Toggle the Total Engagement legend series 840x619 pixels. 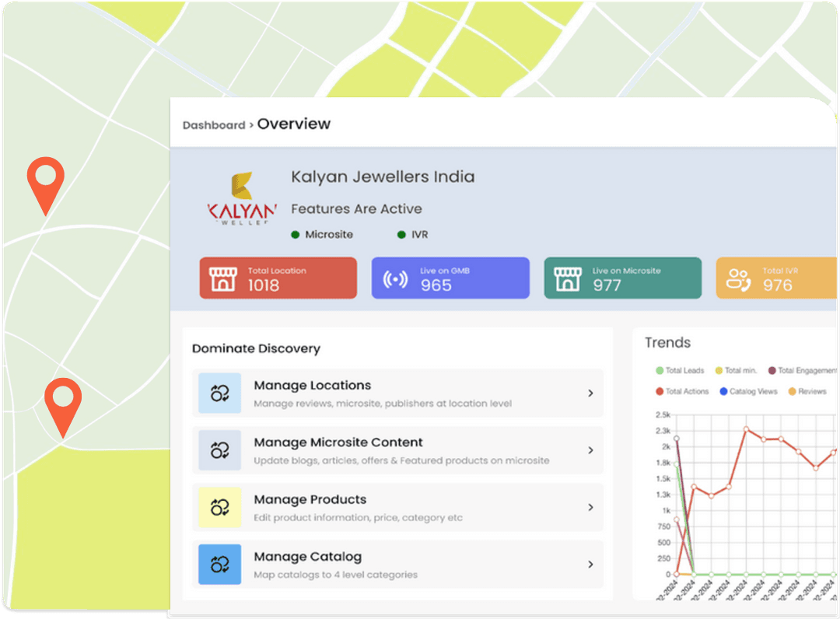[x=803, y=370]
